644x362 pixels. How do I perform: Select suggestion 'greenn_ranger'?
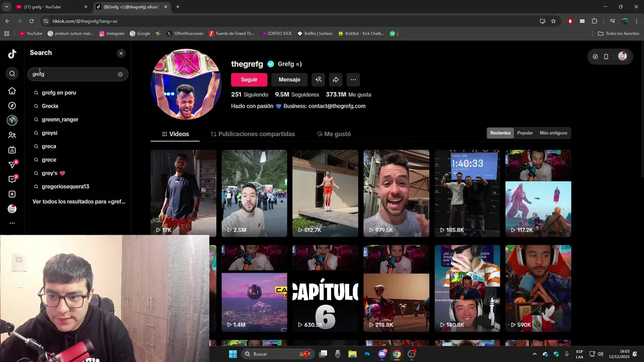(x=60, y=120)
